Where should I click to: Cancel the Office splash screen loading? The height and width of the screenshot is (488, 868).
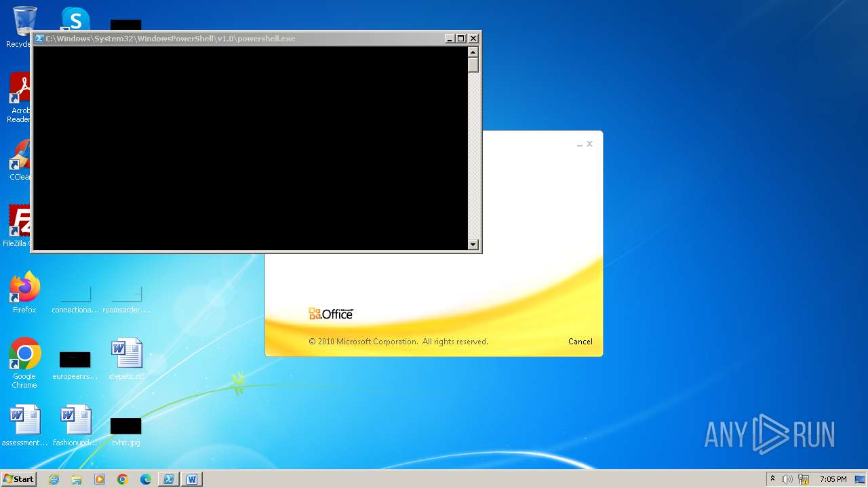pos(580,342)
